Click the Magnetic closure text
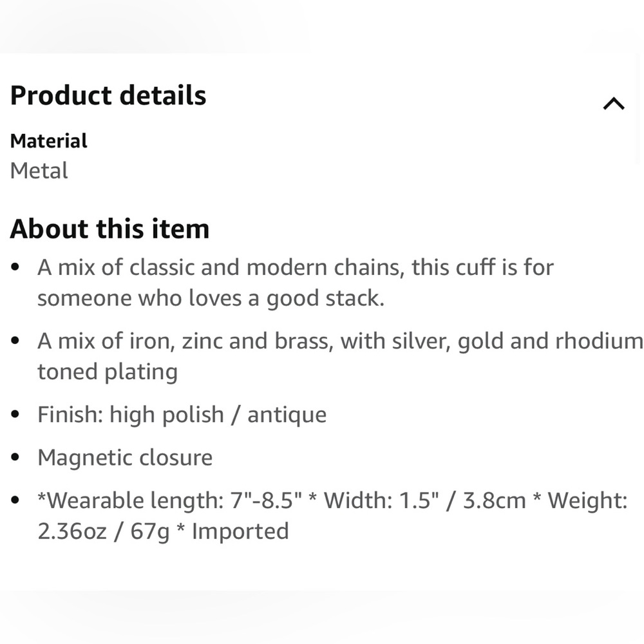Screen dimensions: 644x644 (x=125, y=458)
